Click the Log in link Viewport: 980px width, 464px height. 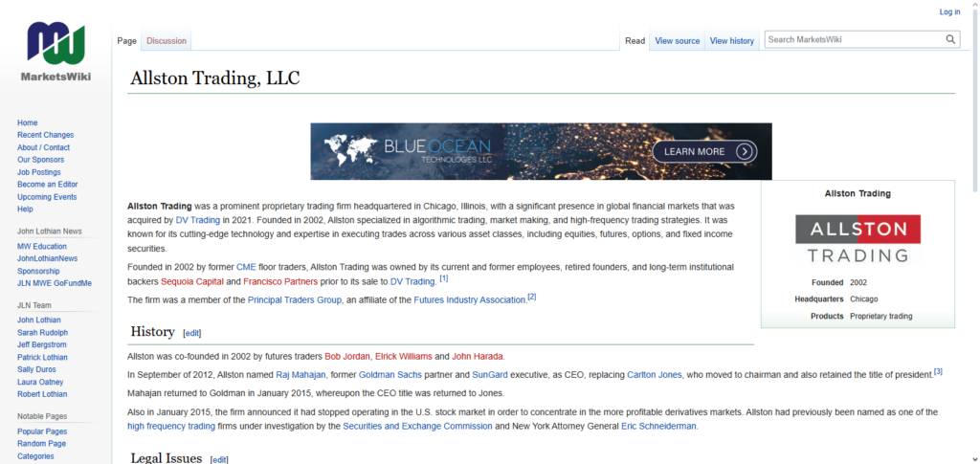click(x=949, y=12)
